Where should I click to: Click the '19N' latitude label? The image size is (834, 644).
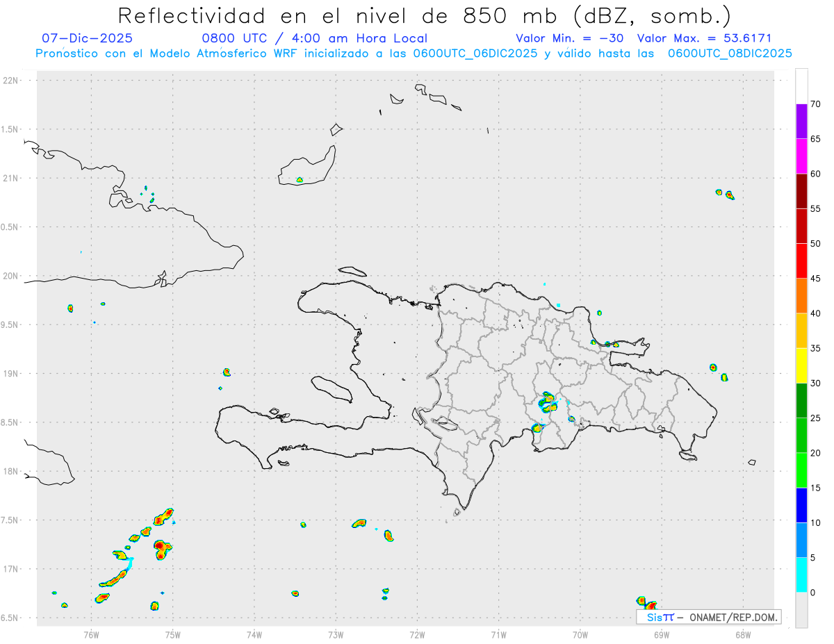(x=12, y=374)
